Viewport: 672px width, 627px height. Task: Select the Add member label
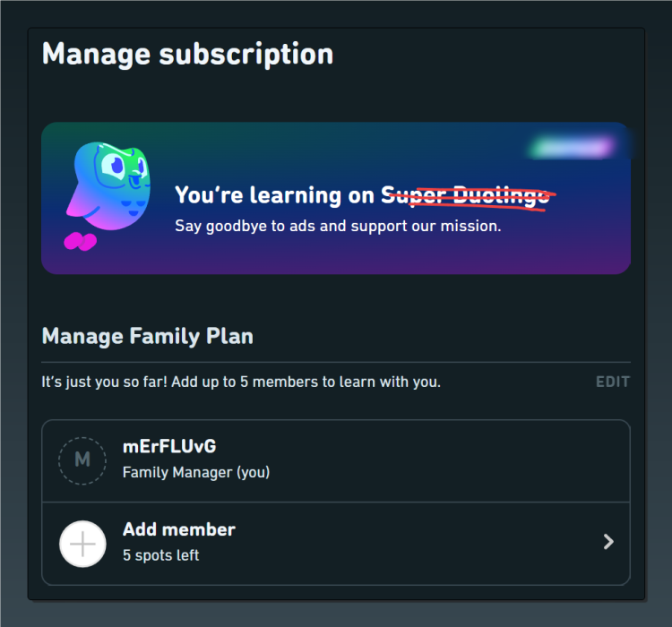[x=179, y=529]
